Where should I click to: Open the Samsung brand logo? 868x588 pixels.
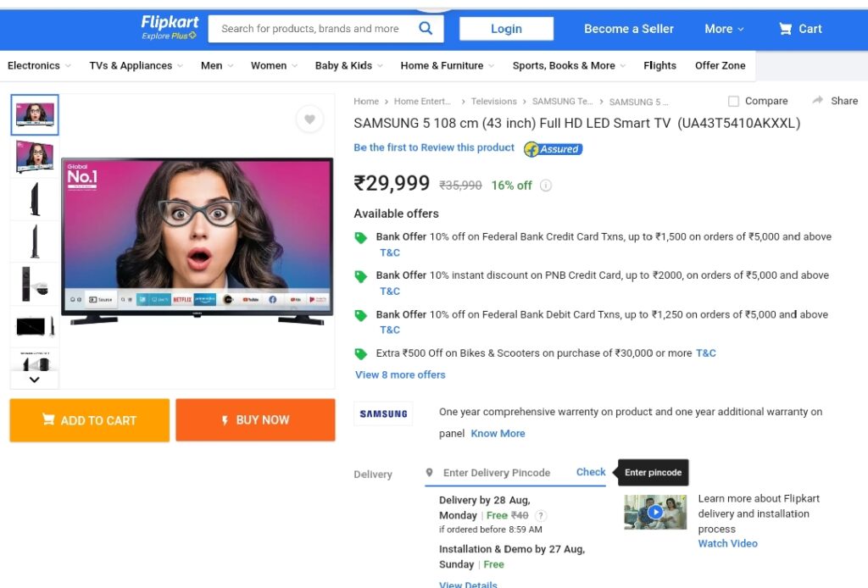point(383,413)
